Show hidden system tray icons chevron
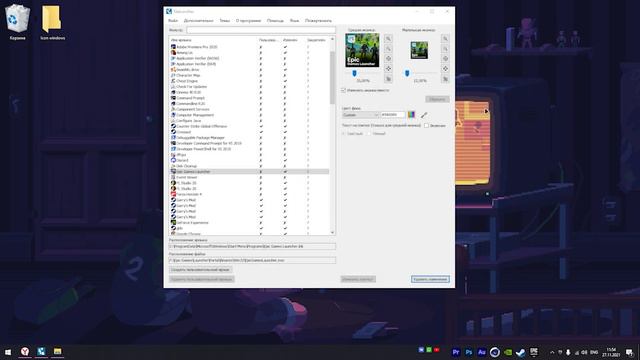640x360 pixels. (552, 352)
